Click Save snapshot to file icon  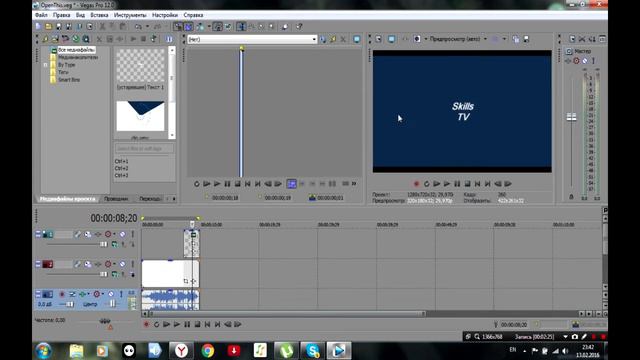[x=527, y=39]
